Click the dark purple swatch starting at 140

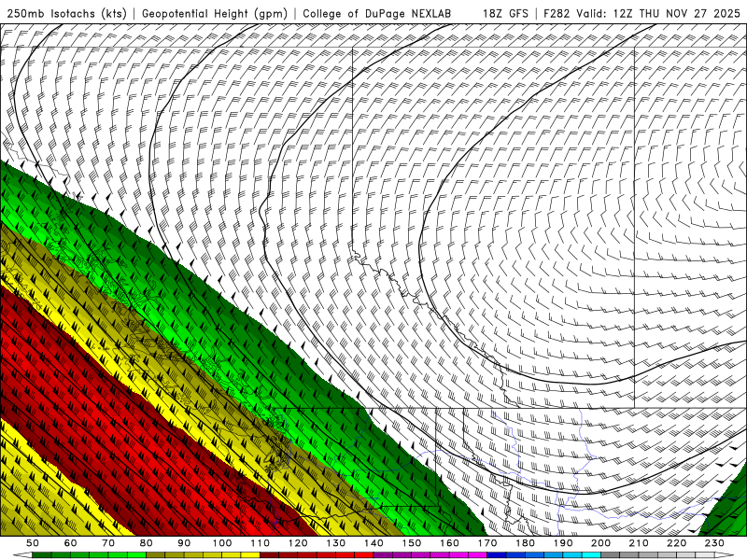click(383, 554)
